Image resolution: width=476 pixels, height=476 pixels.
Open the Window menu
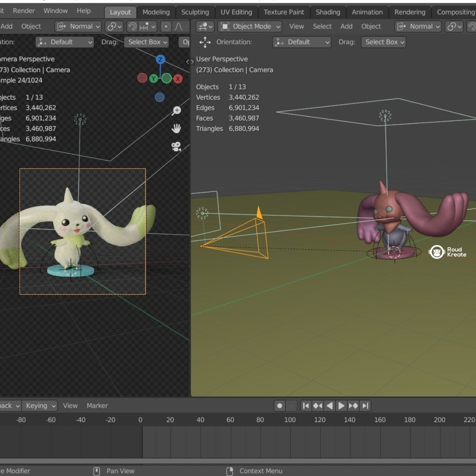tap(56, 11)
